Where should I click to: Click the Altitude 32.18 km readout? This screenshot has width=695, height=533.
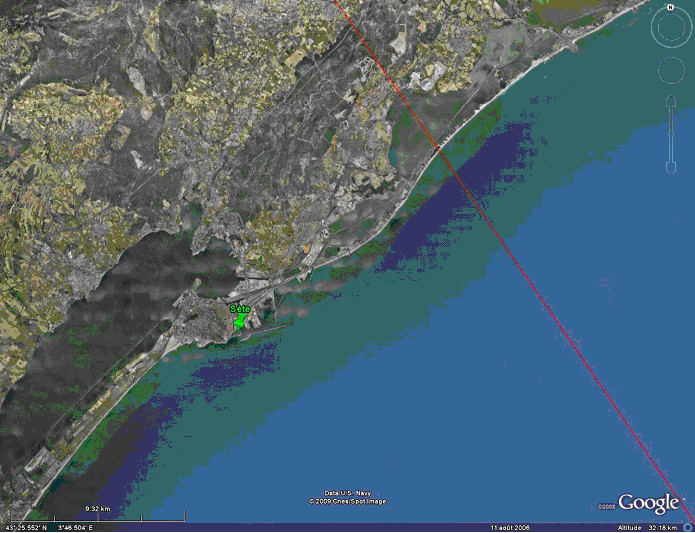coord(647,528)
